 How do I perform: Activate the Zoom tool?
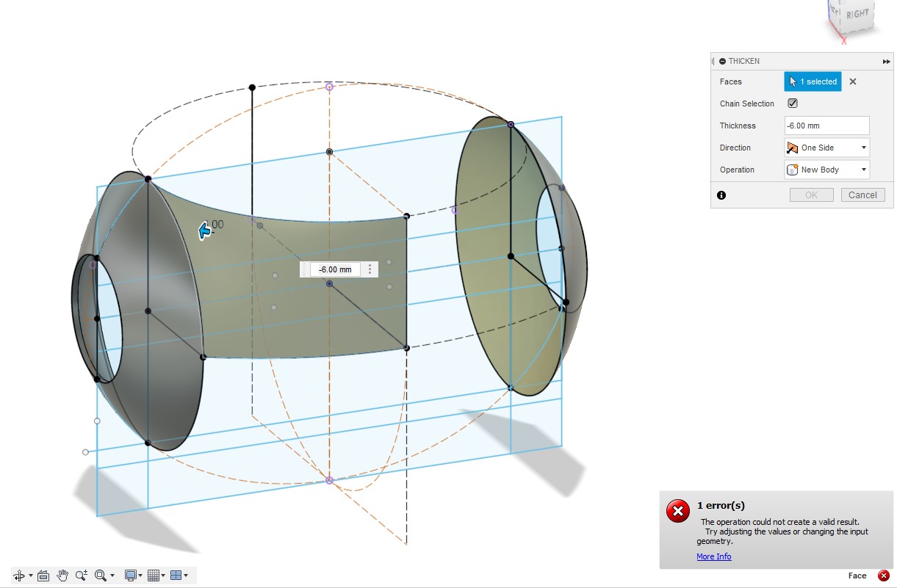(x=82, y=576)
